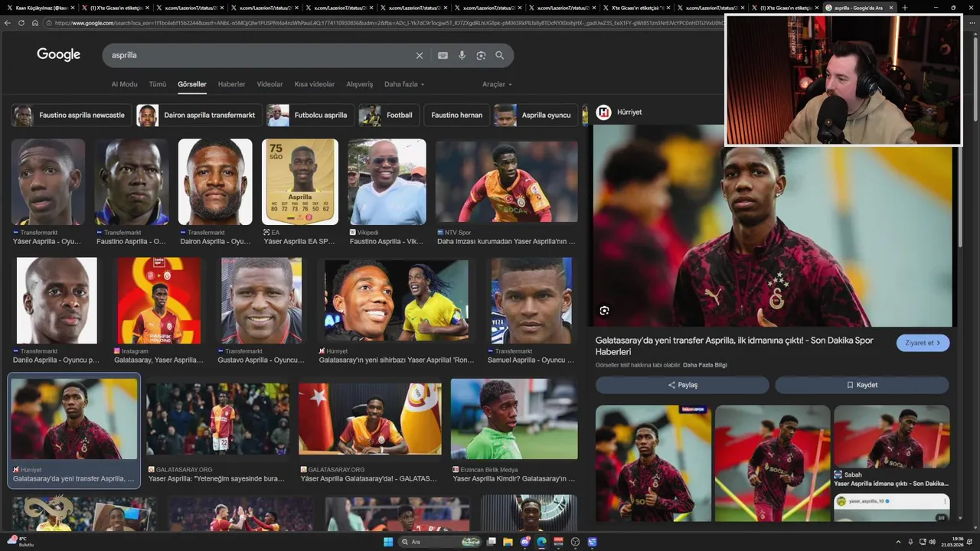The image size is (980, 551).
Task: Expand the Araçlar dropdown
Action: point(497,84)
